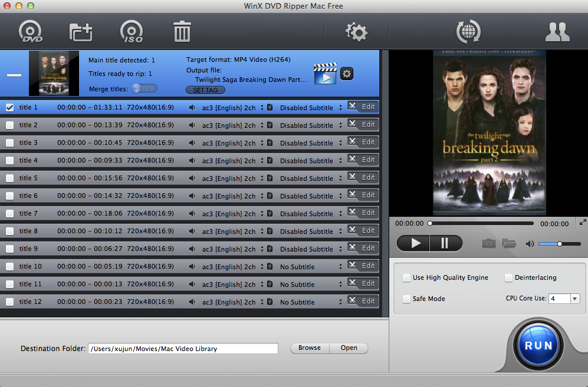Click the snapshot camera icon
This screenshot has width=588, height=387.
488,243
